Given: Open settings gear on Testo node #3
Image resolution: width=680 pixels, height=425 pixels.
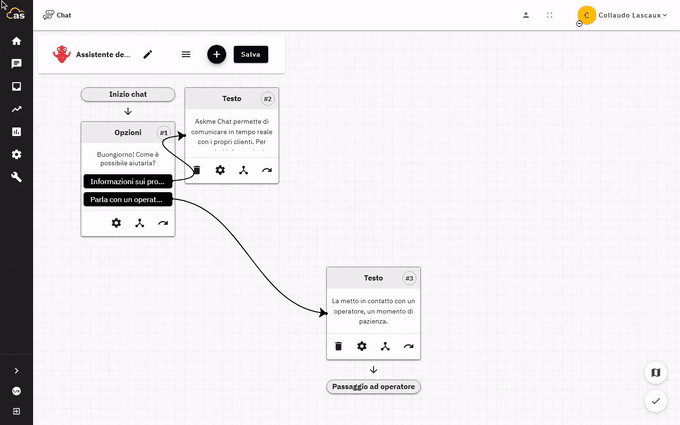Looking at the screenshot, I should (362, 346).
